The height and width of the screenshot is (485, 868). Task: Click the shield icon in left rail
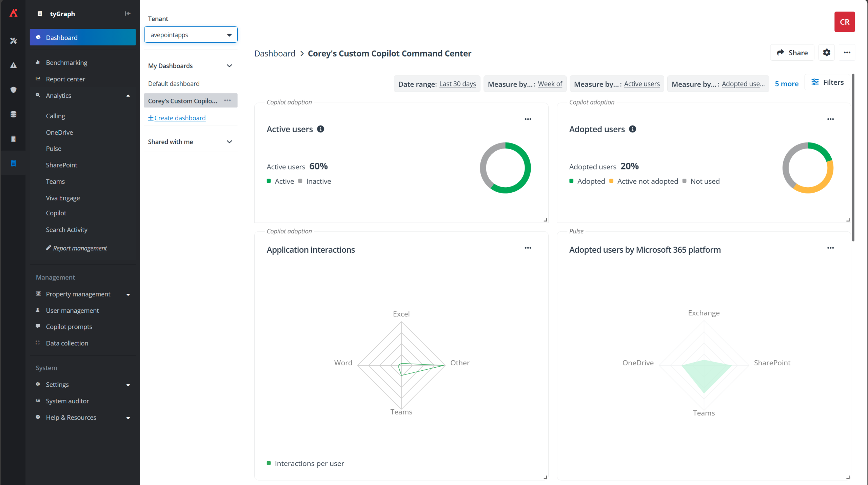[x=14, y=90]
